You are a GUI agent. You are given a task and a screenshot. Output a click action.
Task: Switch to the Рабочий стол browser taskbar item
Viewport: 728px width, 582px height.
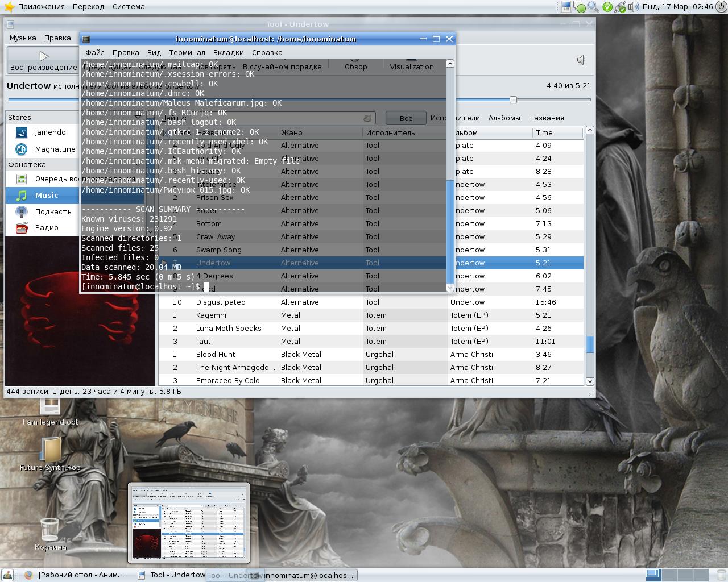(75, 575)
